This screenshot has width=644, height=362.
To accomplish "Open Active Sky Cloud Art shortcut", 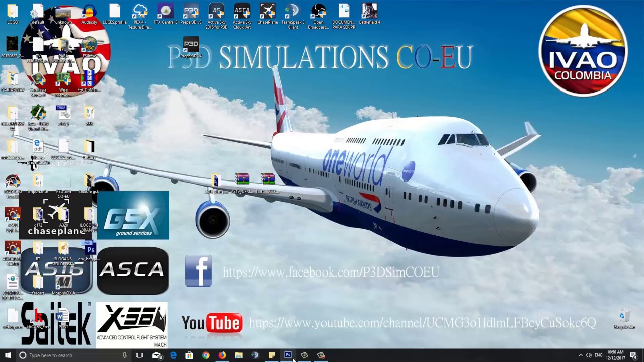I will point(242,16).
